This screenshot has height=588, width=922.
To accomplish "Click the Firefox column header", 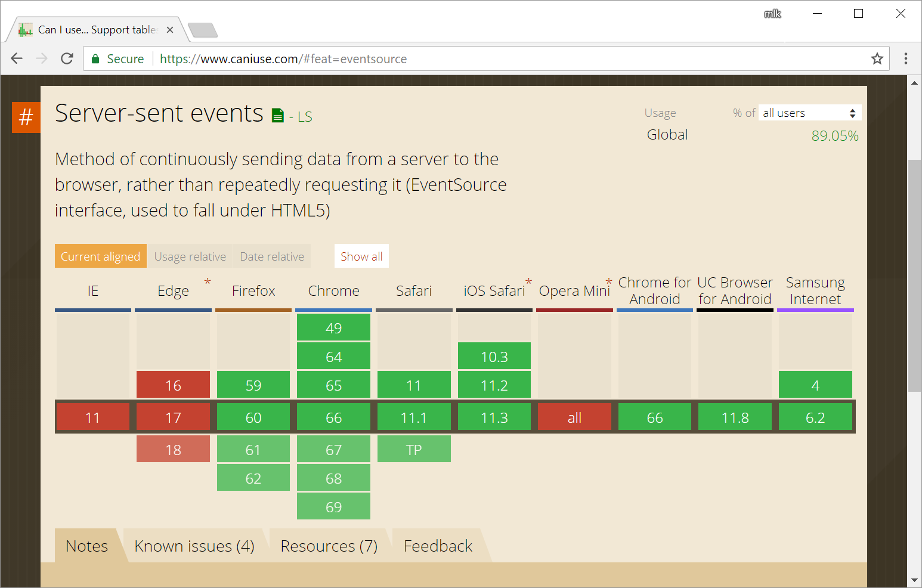I will [253, 290].
